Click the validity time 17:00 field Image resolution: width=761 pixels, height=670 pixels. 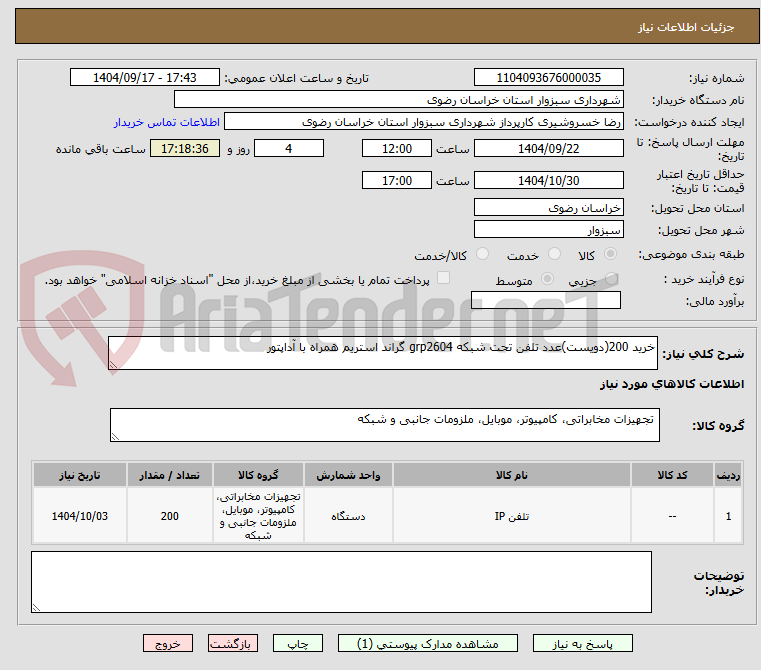397,180
